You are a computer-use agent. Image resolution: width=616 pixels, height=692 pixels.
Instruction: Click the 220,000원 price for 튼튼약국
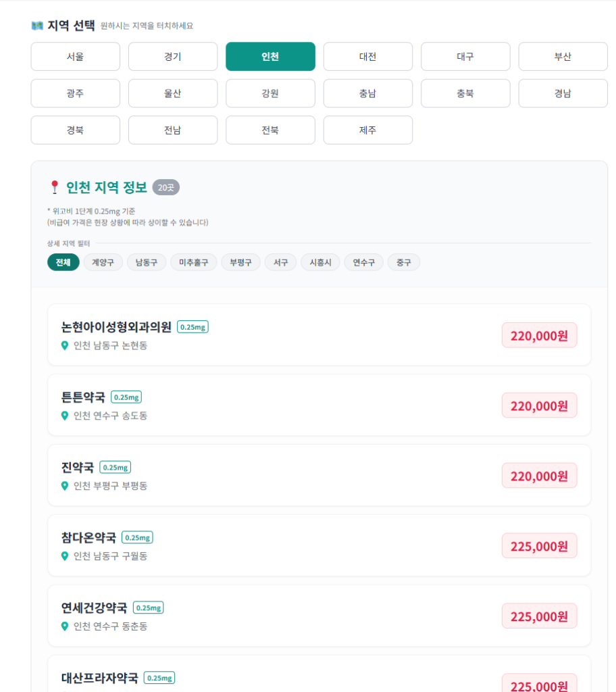pos(539,405)
